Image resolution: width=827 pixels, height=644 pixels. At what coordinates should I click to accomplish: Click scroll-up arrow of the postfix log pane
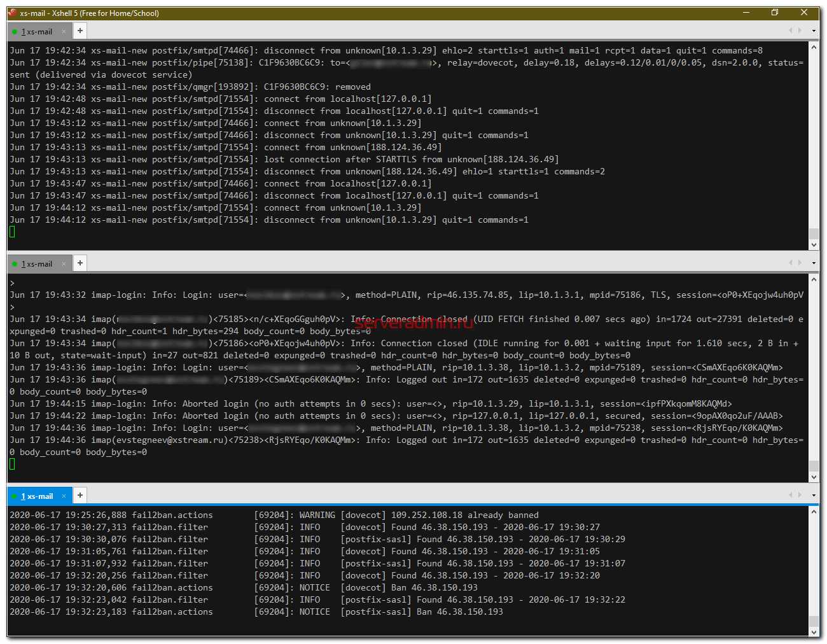(x=814, y=47)
